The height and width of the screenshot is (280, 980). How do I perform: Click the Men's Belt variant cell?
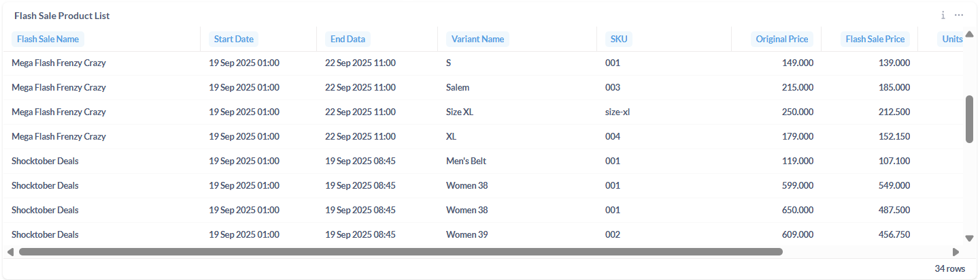click(x=466, y=161)
